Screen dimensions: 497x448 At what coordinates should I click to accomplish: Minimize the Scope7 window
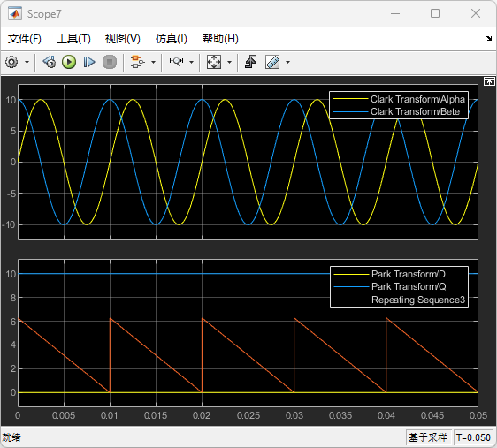coord(395,13)
